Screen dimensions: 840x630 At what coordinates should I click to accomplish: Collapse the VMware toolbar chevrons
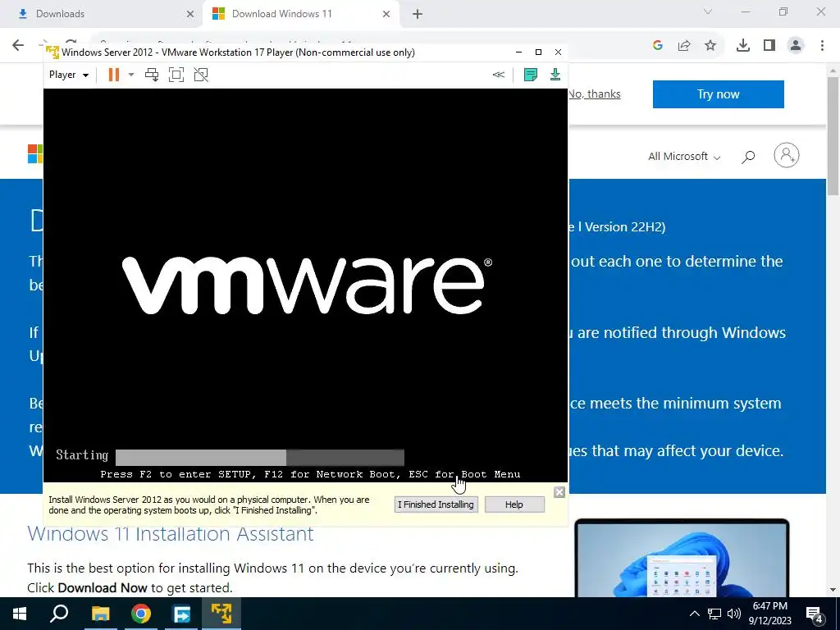(x=498, y=75)
